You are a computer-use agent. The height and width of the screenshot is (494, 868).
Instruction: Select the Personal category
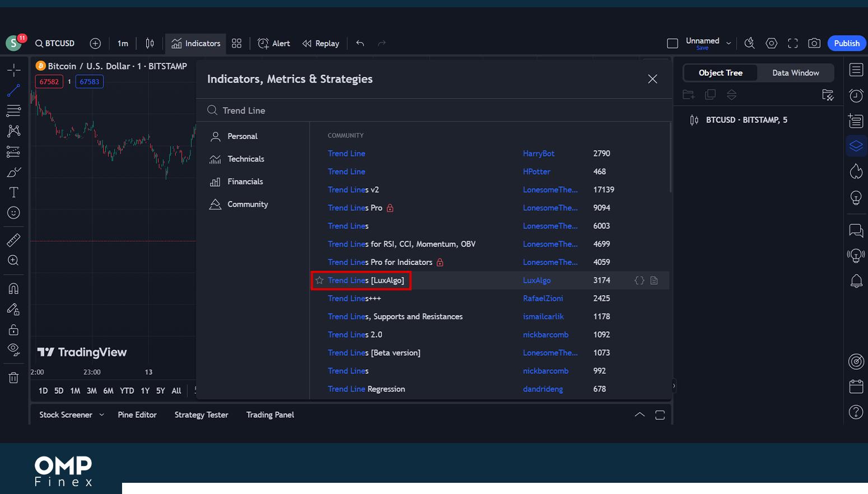(x=242, y=136)
